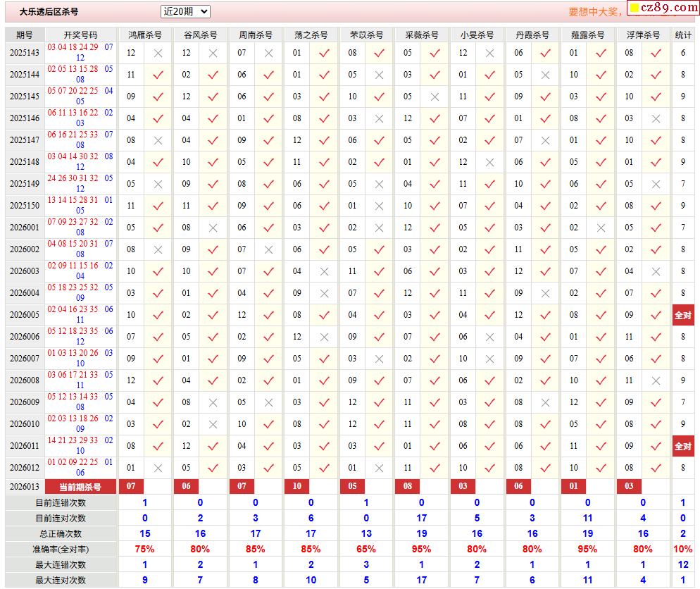Click draw numbers 03 04 18 24 29

(73, 47)
